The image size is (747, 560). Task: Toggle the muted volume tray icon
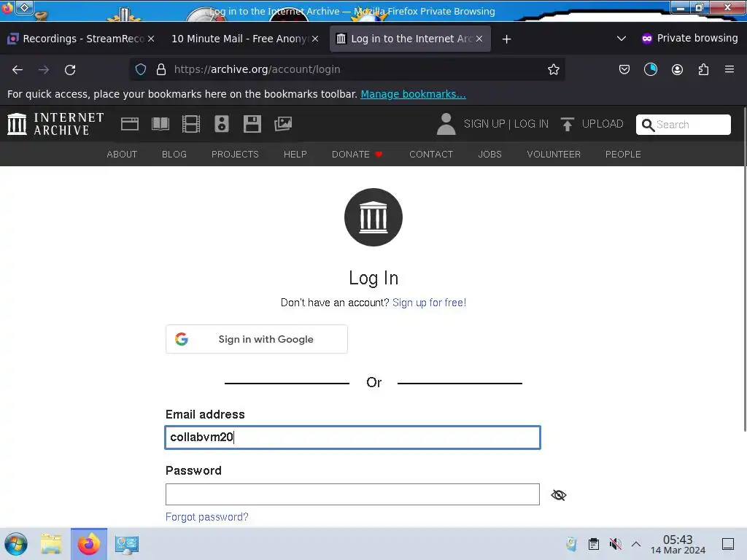pyautogui.click(x=616, y=544)
